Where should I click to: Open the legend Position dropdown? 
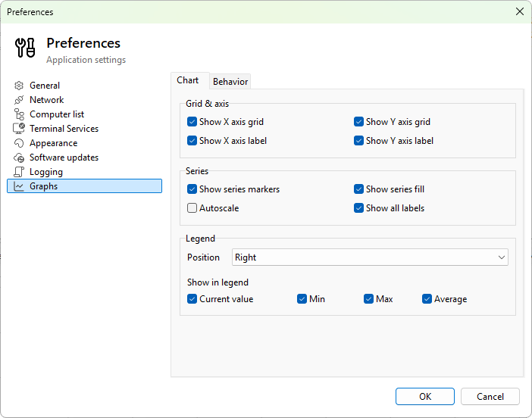tap(370, 257)
